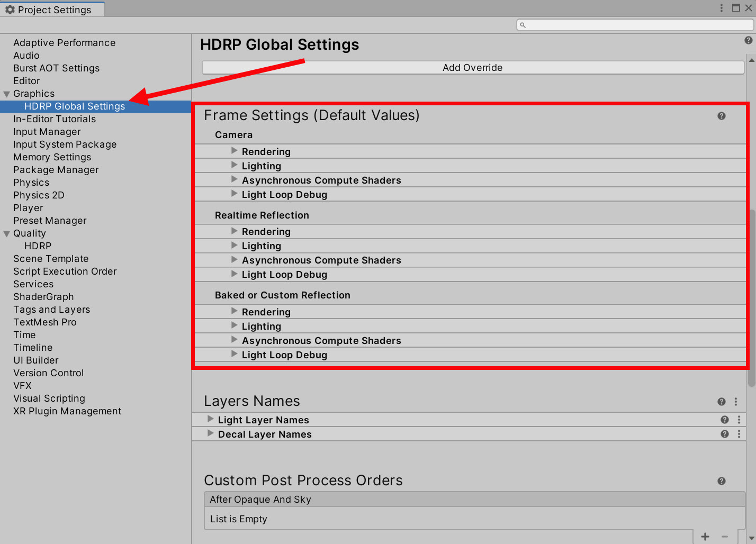This screenshot has width=756, height=544.
Task: Open Decal Layer Names options menu
Action: click(x=739, y=434)
